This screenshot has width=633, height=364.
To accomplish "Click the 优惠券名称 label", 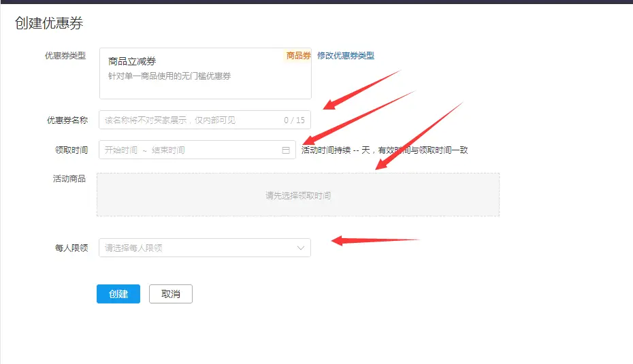I will click(67, 120).
